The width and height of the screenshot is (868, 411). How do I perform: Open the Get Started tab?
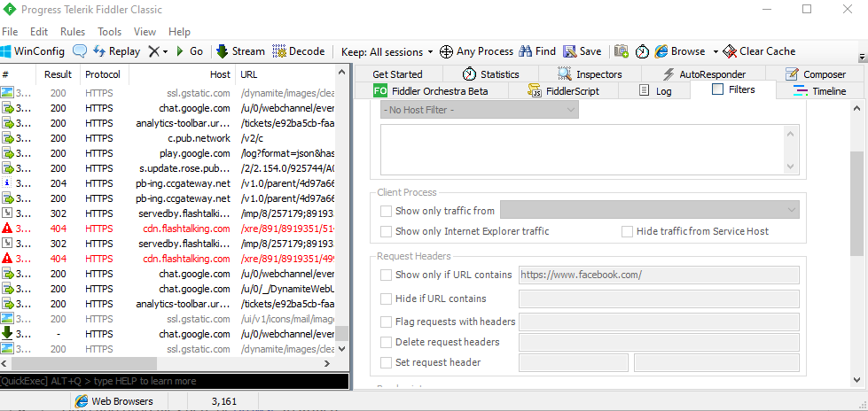click(397, 74)
